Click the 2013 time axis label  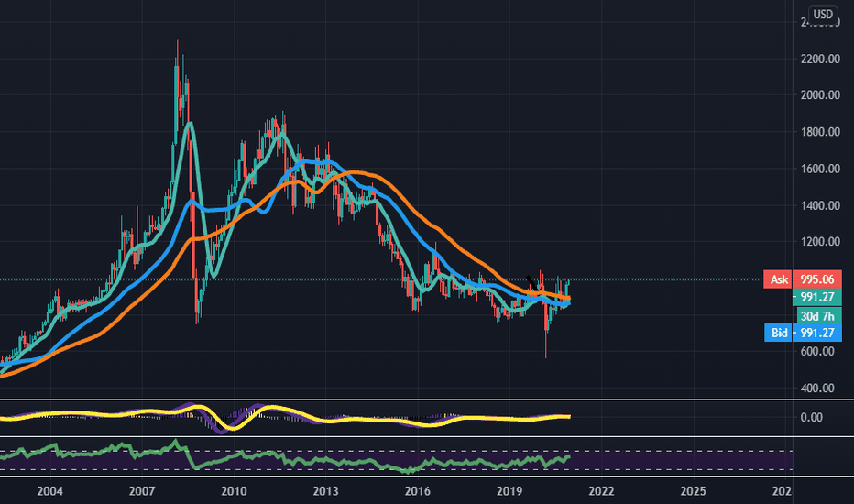tap(325, 491)
